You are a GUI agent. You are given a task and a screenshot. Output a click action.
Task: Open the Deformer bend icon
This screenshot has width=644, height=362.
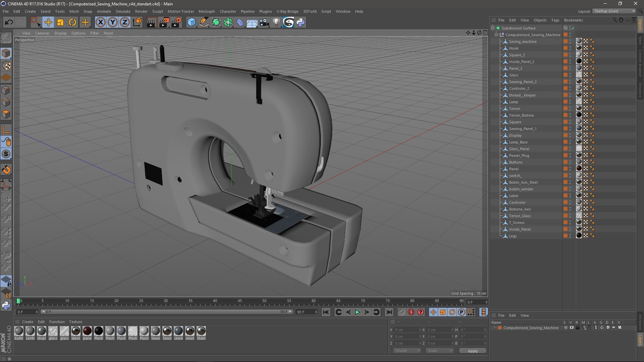tap(240, 22)
